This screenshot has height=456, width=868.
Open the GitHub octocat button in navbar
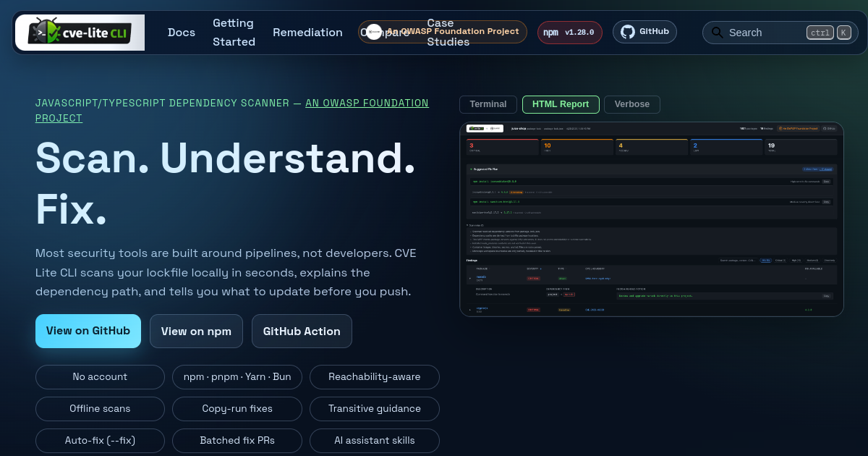(644, 32)
